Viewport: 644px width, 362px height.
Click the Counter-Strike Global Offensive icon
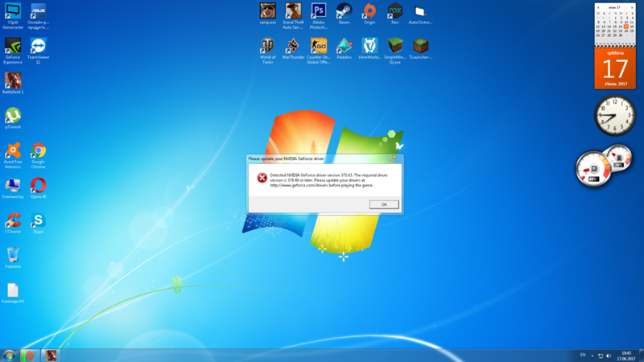pos(319,51)
